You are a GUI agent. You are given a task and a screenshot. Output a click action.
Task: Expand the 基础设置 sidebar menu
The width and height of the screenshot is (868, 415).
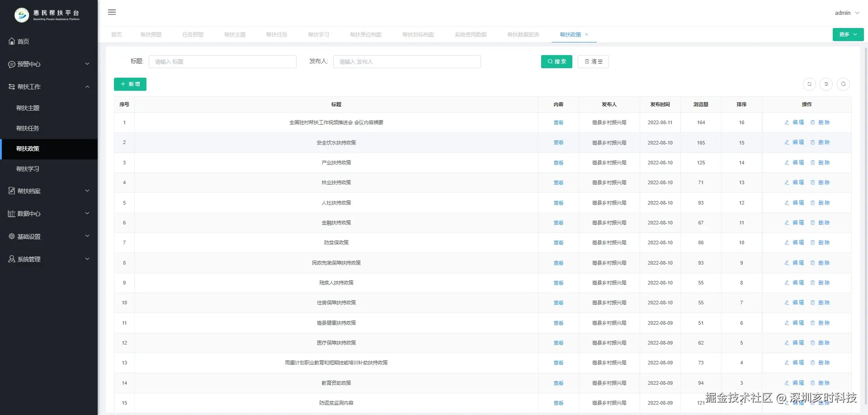49,236
